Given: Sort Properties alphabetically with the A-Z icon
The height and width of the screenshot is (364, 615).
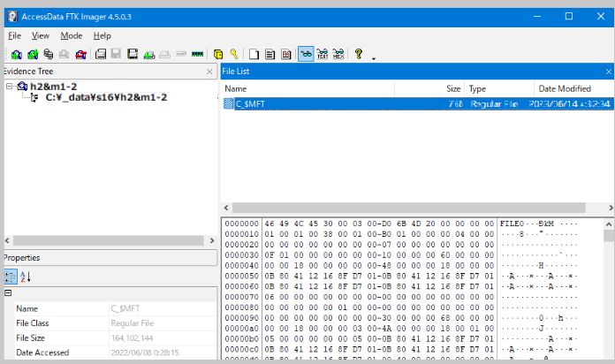Looking at the screenshot, I should click(26, 277).
